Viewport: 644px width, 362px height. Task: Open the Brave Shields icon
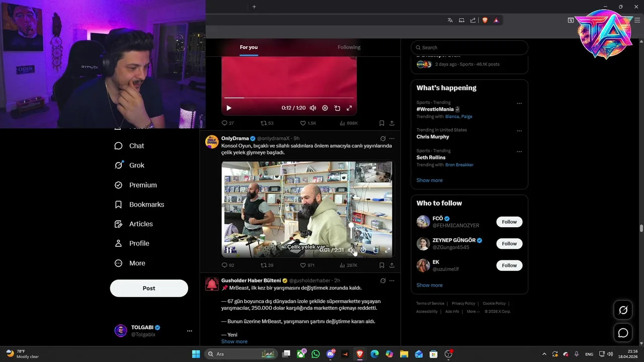pyautogui.click(x=485, y=20)
